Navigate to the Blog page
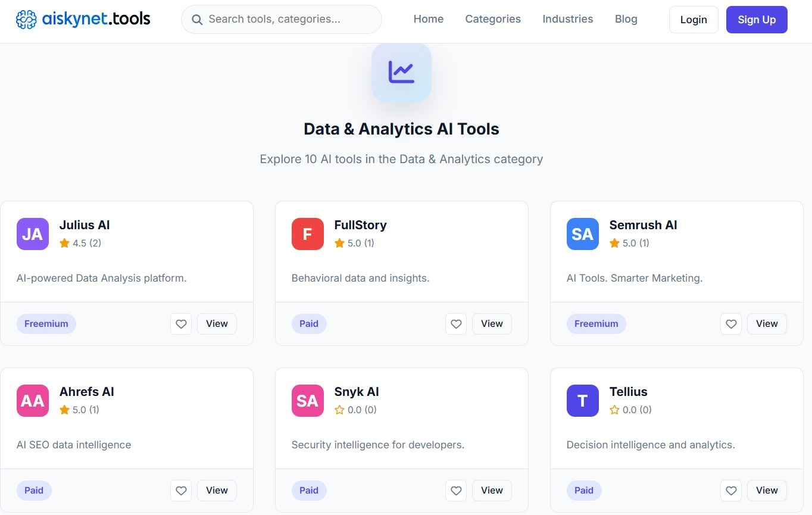The image size is (812, 515). pyautogui.click(x=626, y=19)
